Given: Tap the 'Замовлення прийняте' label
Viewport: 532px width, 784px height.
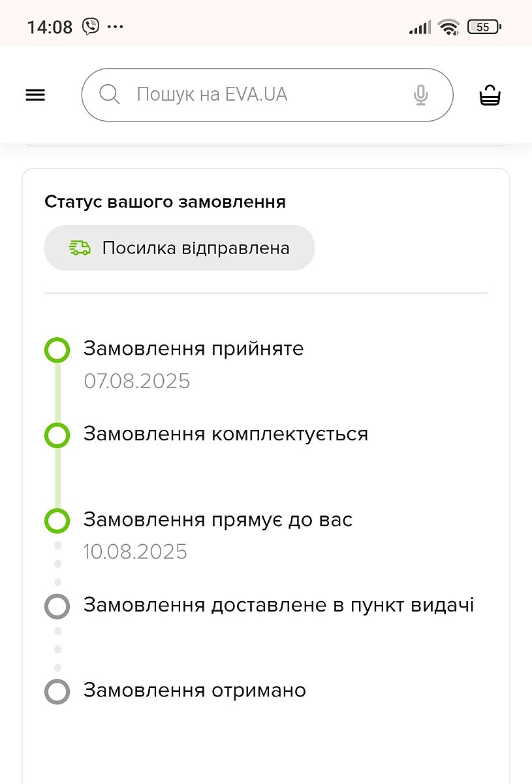Looking at the screenshot, I should 193,349.
